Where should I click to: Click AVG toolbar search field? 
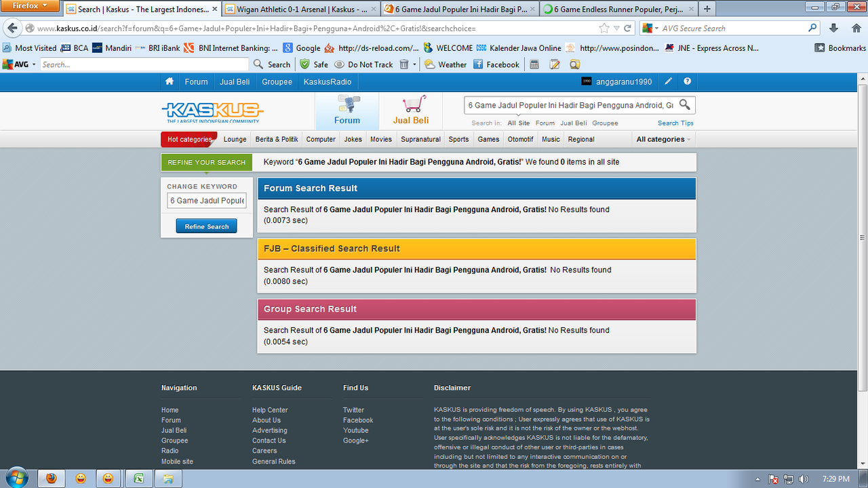coord(144,64)
